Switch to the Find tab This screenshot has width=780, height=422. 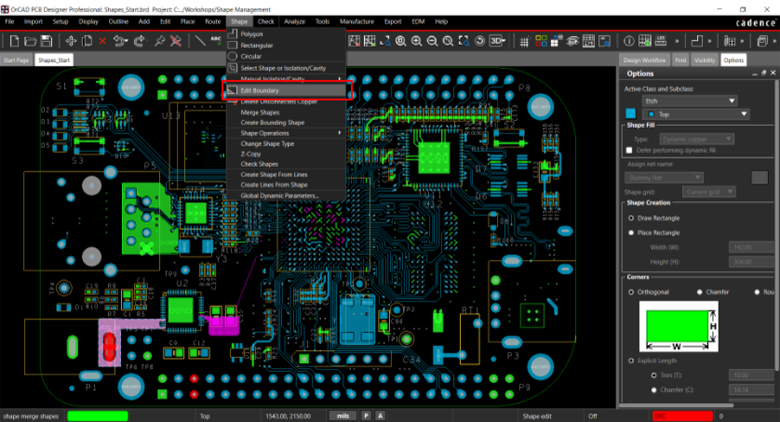coord(680,60)
